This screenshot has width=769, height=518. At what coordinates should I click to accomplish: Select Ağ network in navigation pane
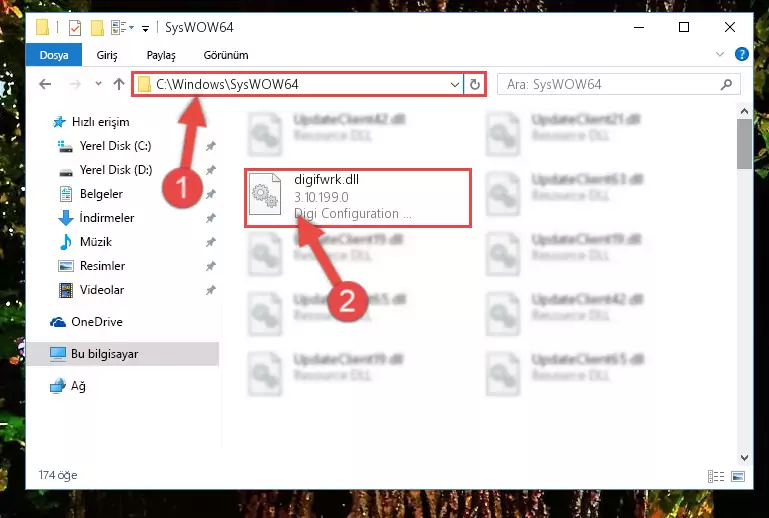(78, 386)
